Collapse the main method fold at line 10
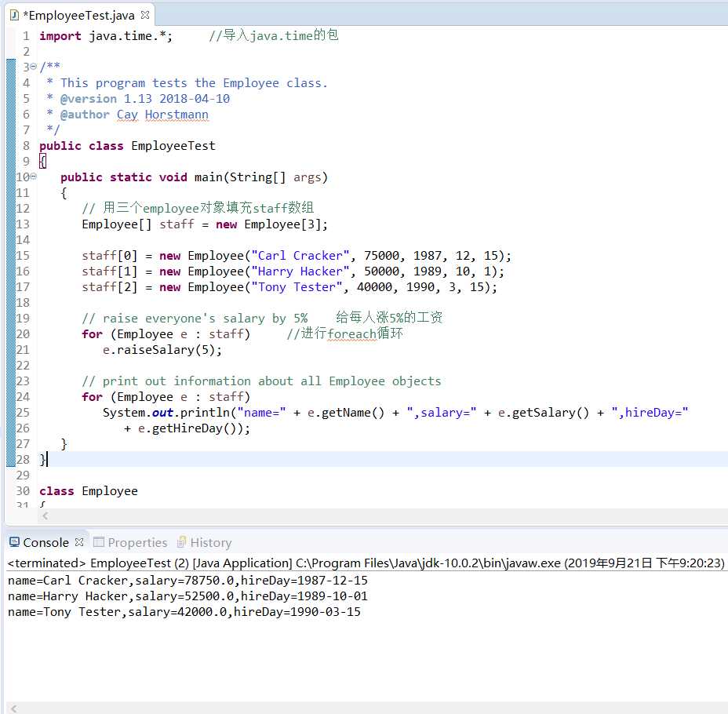 (34, 177)
